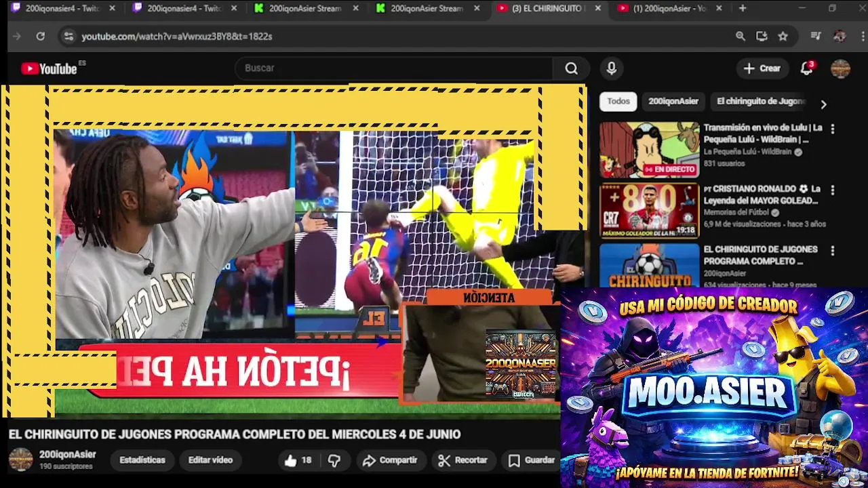Open the Chrome profile avatar
Screen dimensions: 868x488
(x=840, y=36)
